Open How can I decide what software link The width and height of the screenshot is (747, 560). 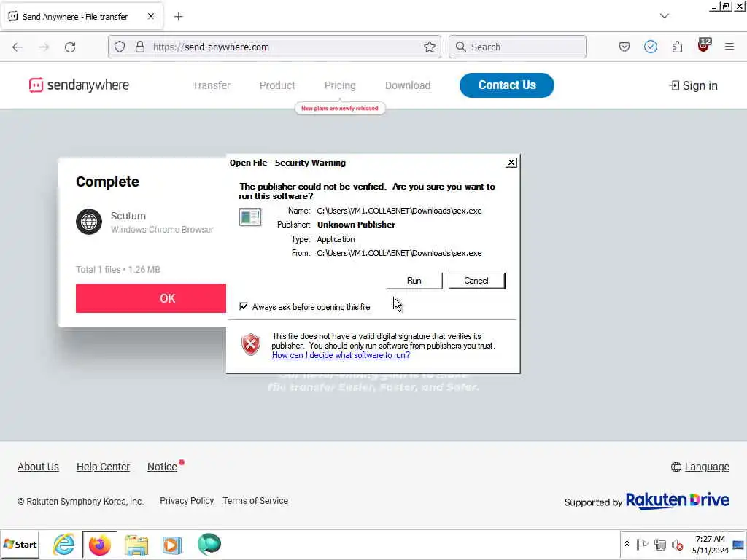[341, 355]
